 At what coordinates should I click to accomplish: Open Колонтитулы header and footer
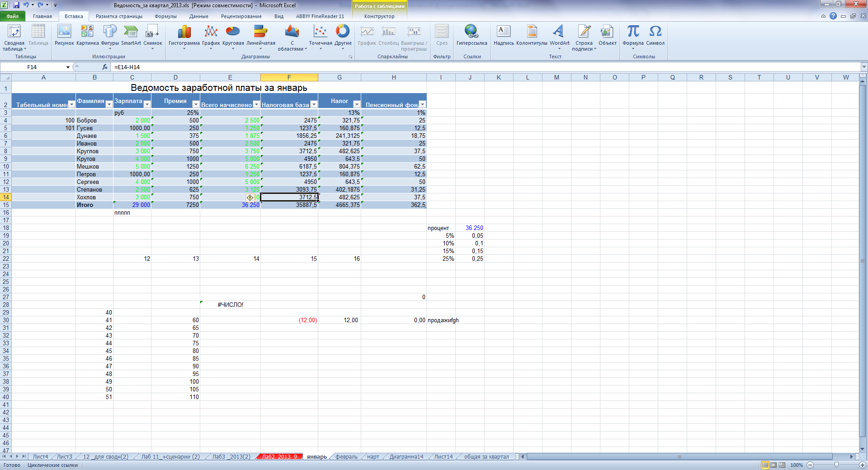point(532,35)
